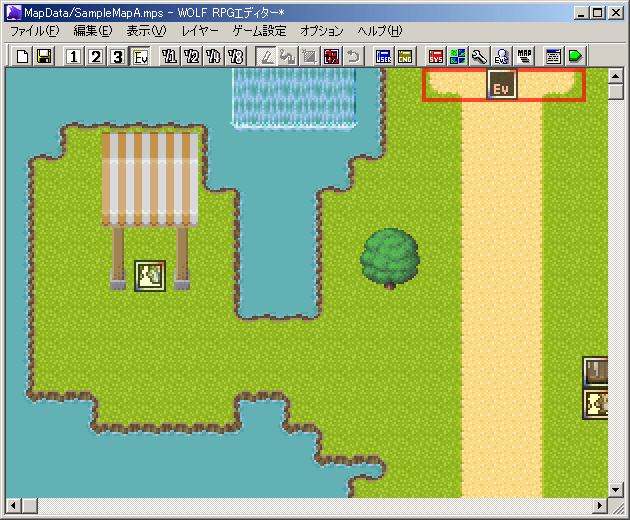This screenshot has height=520, width=630.
Task: Switch to layer 1 editing mode
Action: click(x=74, y=56)
